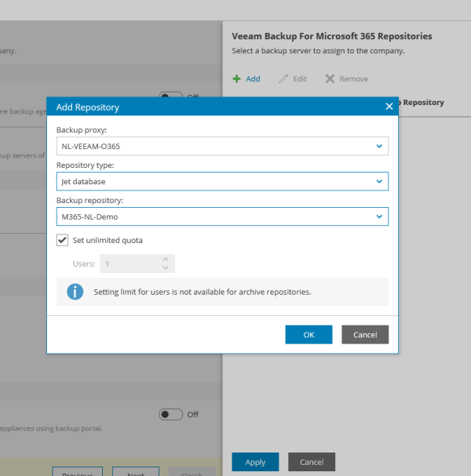Click the archive repositories info message
Screen dimensions: 471x476
(202, 292)
